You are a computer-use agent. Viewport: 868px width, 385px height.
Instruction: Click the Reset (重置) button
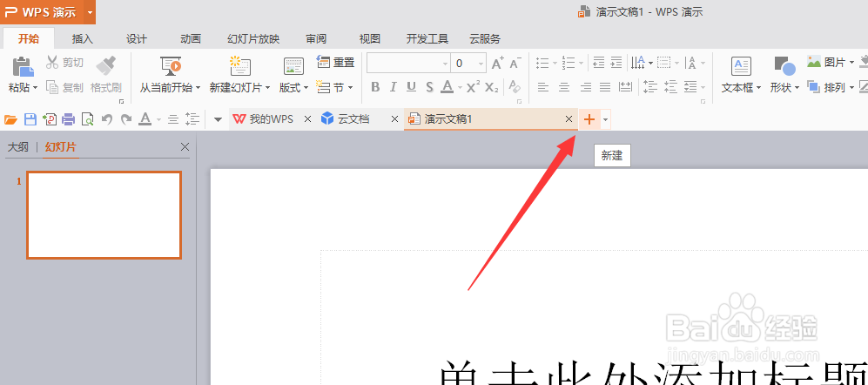click(x=335, y=62)
